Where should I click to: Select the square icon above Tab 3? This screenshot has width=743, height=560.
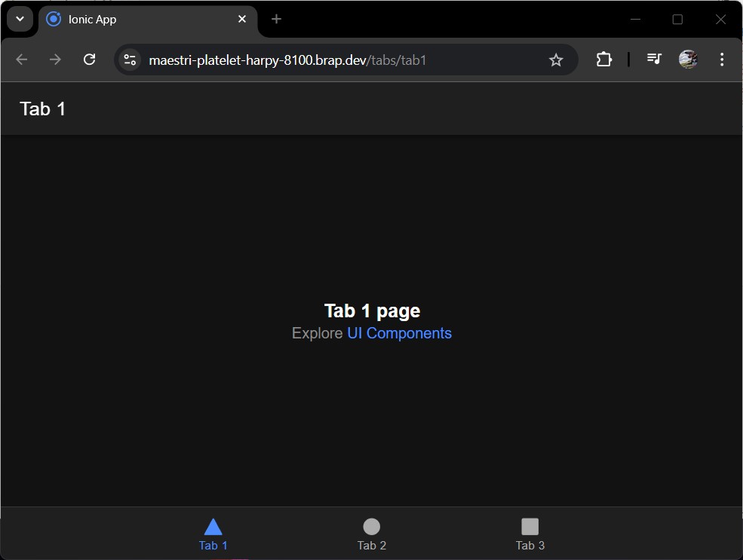click(530, 526)
